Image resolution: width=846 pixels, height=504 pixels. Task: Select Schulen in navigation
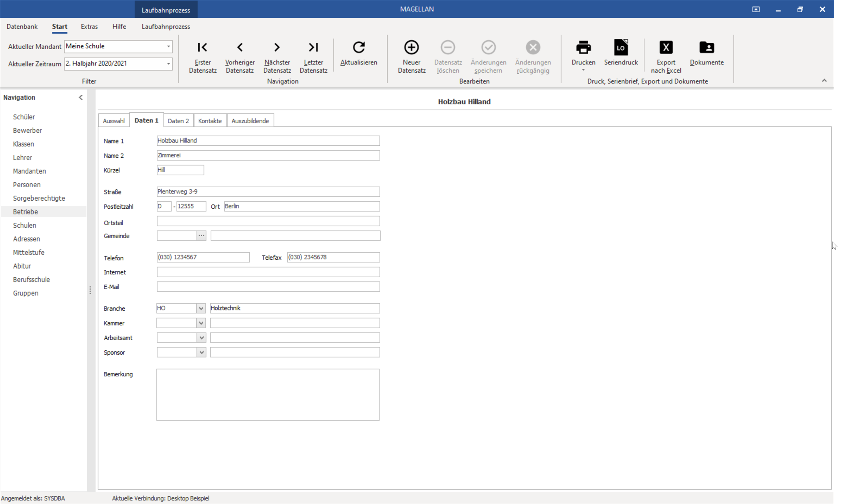pos(25,225)
